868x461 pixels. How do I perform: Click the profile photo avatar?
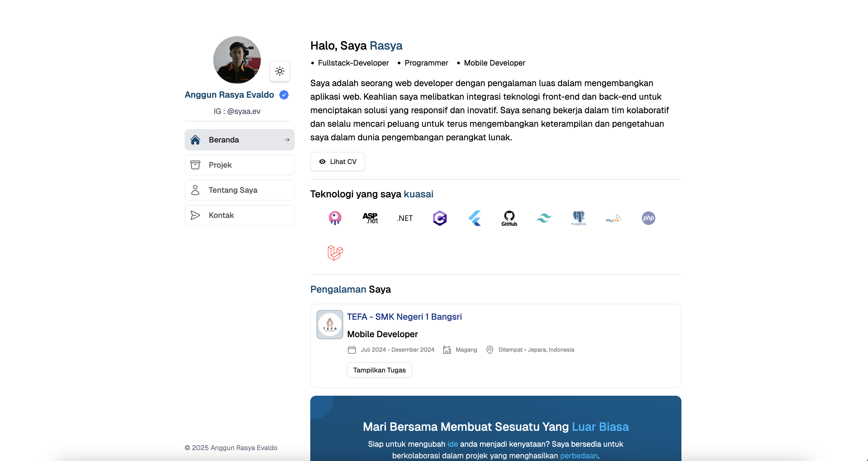(x=237, y=60)
